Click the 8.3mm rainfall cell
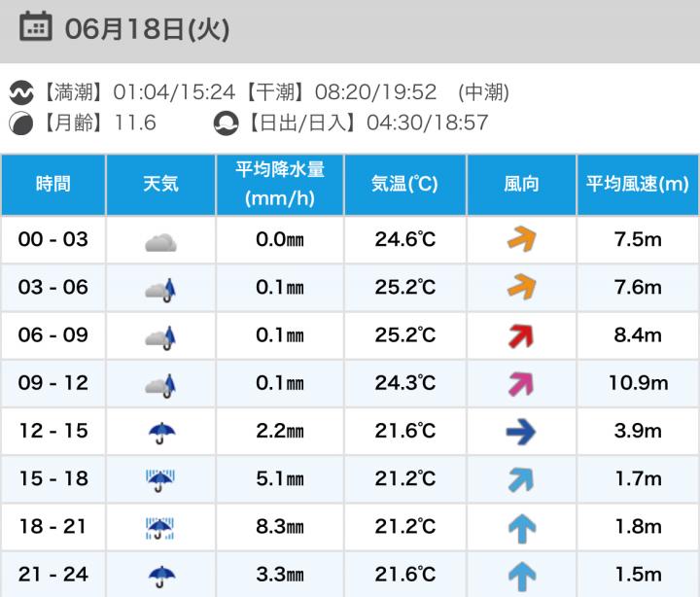Image resolution: width=700 pixels, height=597 pixels. 280,527
